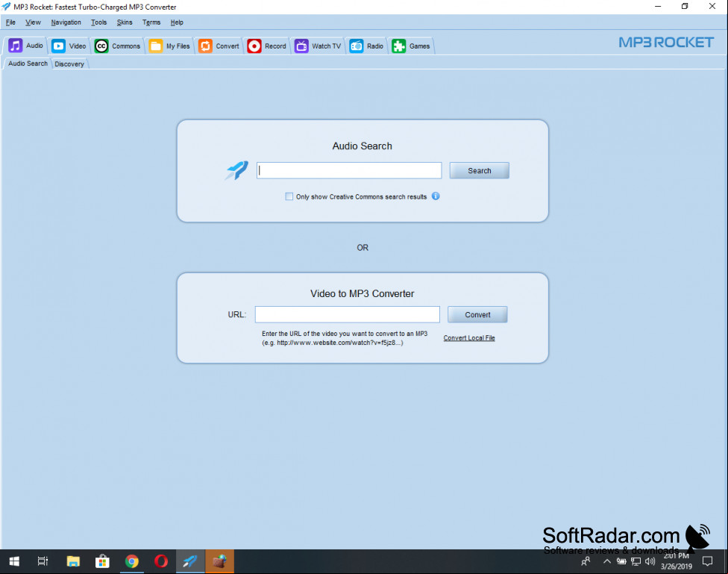Switch to the Radio tab
Image resolution: width=728 pixels, height=574 pixels.
(367, 46)
